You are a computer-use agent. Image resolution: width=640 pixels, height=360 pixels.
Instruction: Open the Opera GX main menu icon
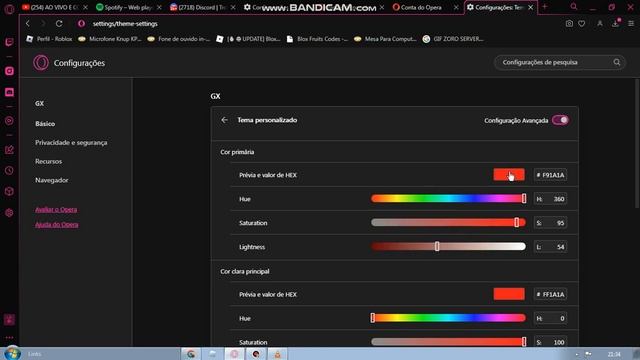pyautogui.click(x=9, y=9)
